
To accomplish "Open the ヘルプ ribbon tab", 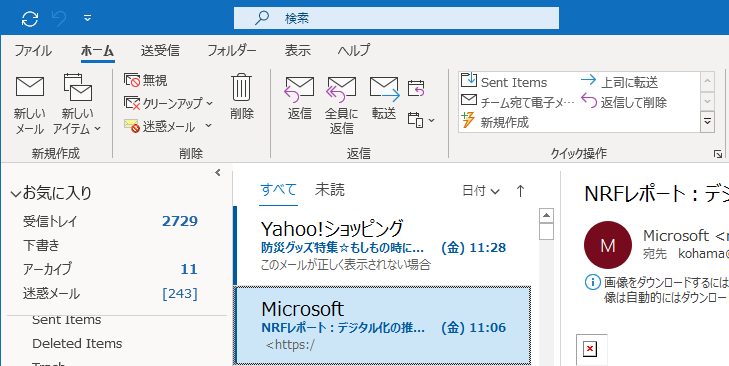I will (354, 50).
